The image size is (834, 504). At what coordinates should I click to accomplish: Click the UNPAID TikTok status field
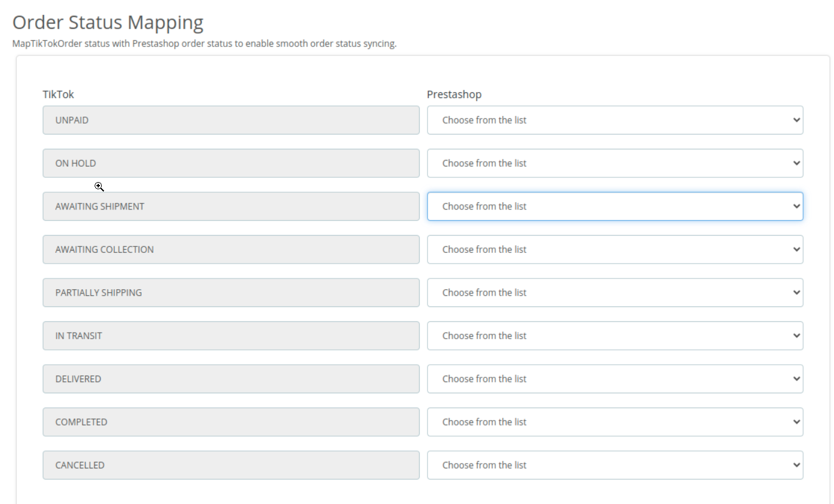pyautogui.click(x=231, y=120)
